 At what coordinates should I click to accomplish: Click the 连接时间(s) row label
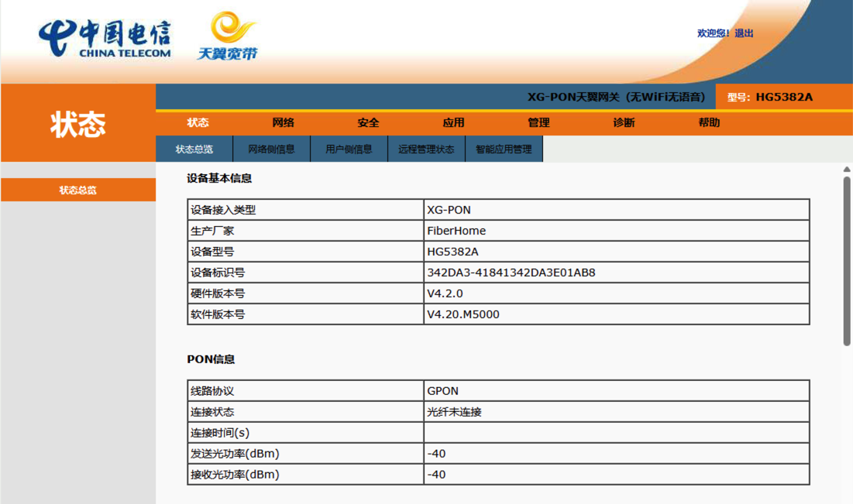220,433
